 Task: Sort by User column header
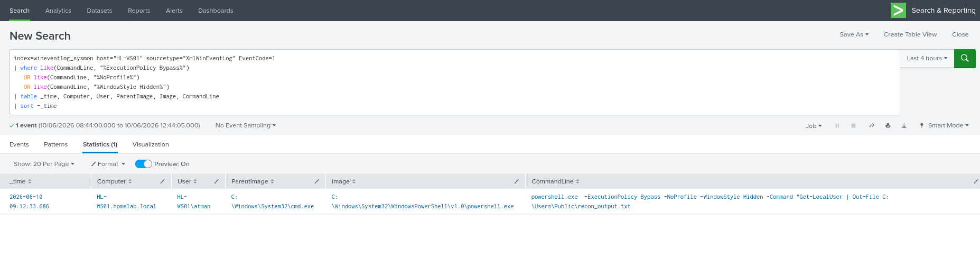click(187, 181)
